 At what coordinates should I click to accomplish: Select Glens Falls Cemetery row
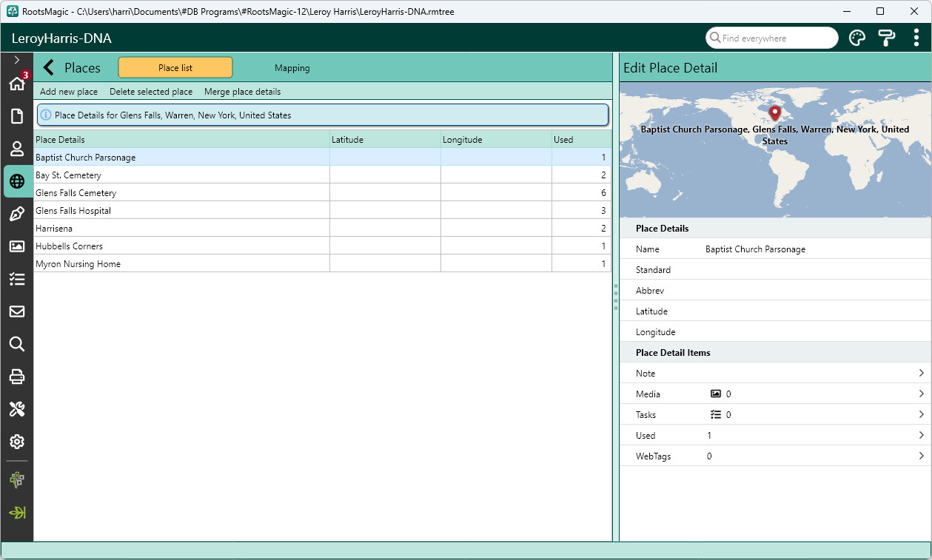[x=323, y=193]
